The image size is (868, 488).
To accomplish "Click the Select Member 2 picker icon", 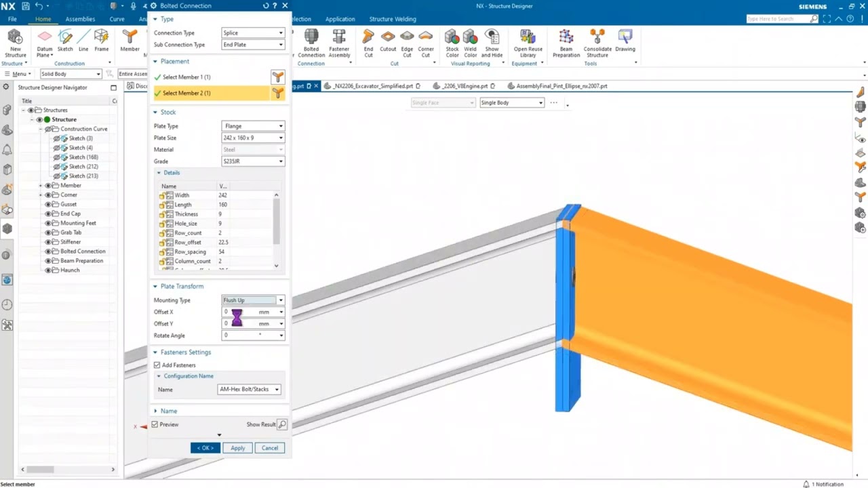I will [277, 93].
